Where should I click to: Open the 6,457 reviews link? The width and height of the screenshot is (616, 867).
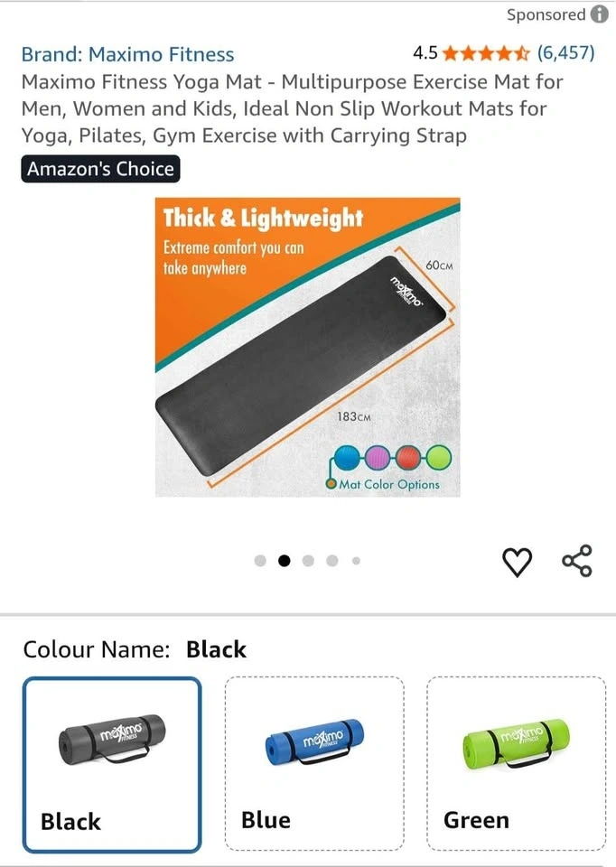[x=565, y=53]
